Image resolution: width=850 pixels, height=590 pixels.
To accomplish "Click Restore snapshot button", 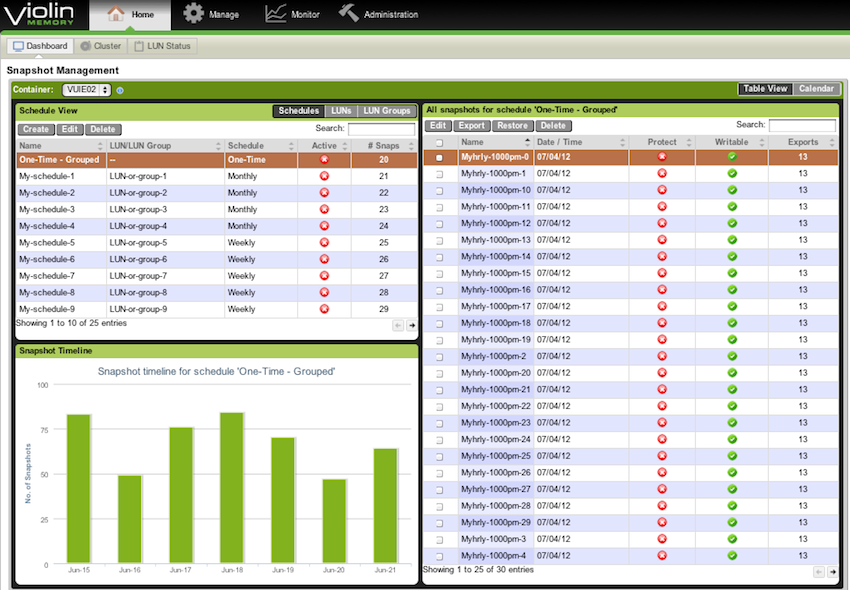I will [512, 125].
